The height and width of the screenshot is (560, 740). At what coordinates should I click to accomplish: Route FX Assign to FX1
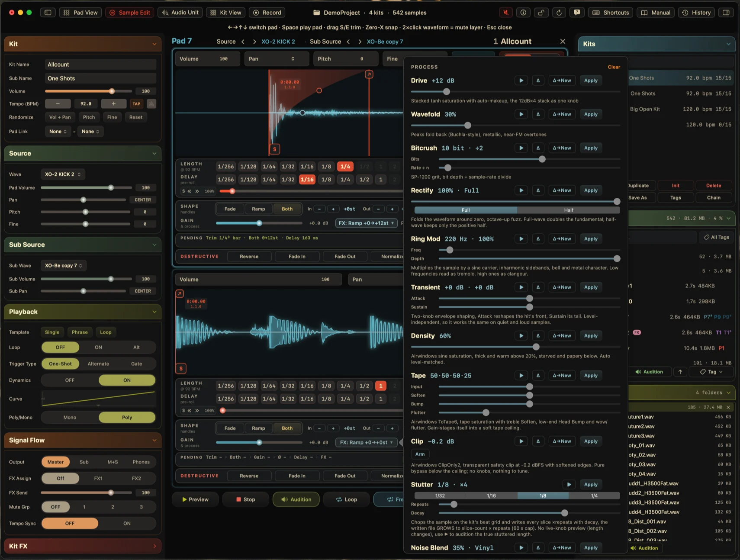click(99, 479)
